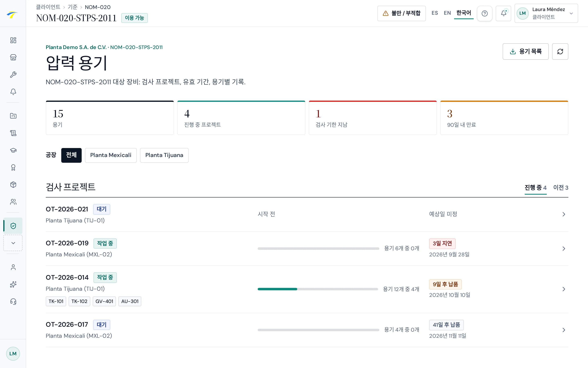Open TK-101 vessel tag
The image size is (588, 368).
(56, 301)
